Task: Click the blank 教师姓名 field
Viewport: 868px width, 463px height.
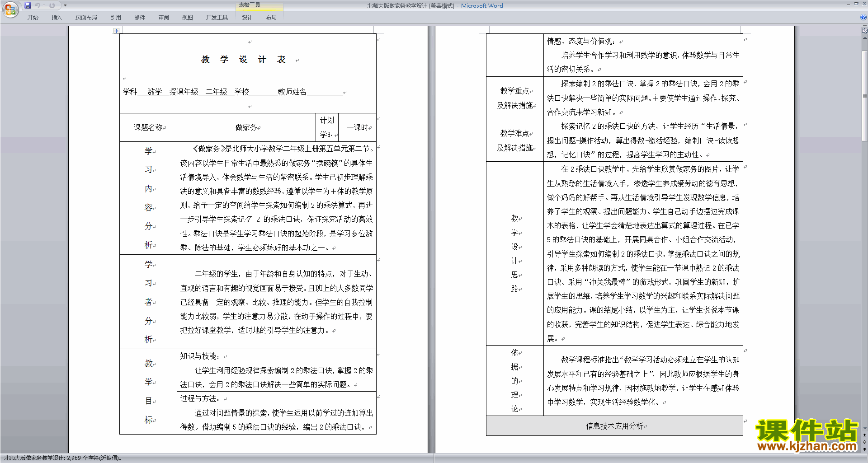Action: (325, 92)
